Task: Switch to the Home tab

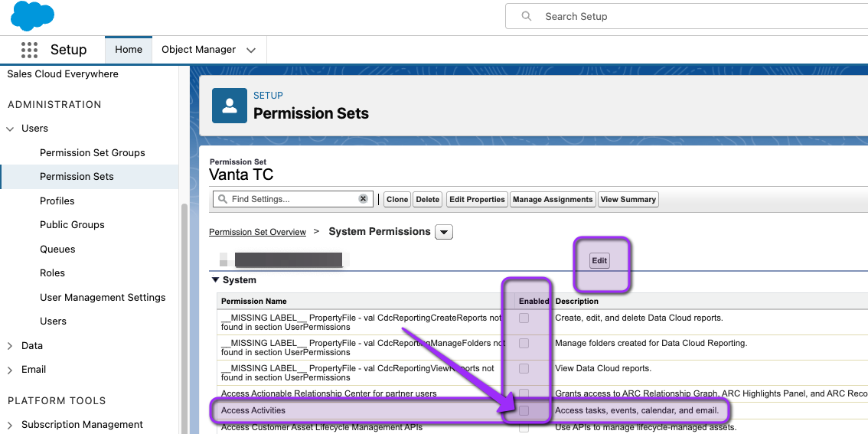Action: tap(129, 49)
